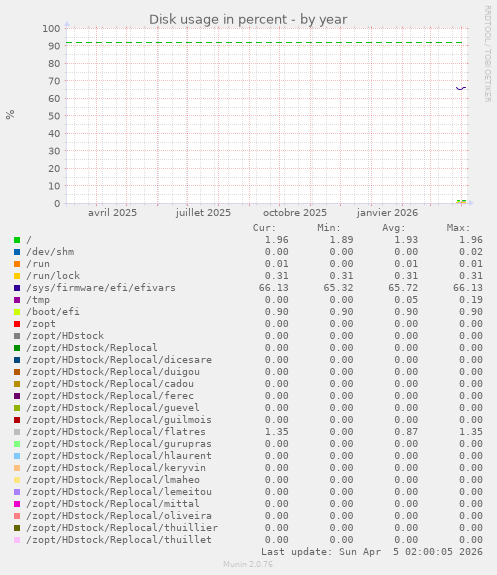
Task: Click efivars current value 66.13
Action: point(274,288)
